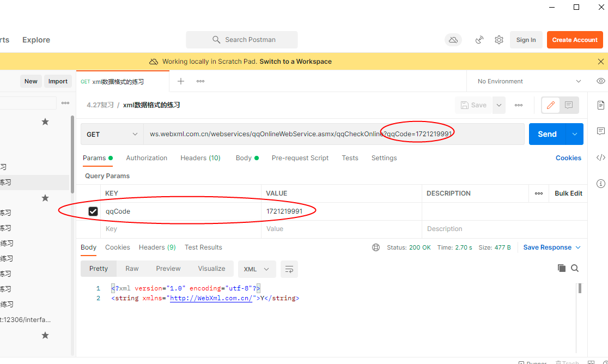Click the empty Key placeholder cell
This screenshot has width=608, height=364.
tap(181, 229)
